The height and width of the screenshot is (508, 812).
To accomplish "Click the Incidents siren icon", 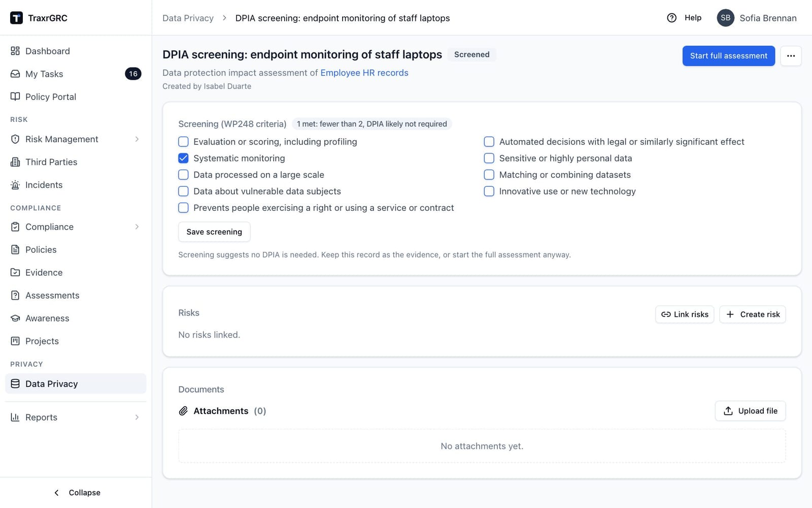I will pyautogui.click(x=15, y=185).
